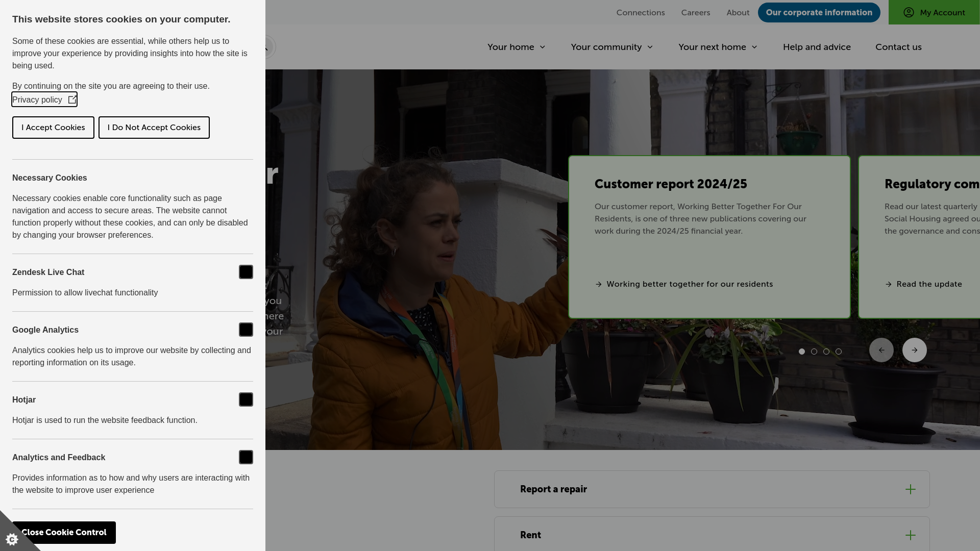Click the Analytics and Feedback label

(x=59, y=458)
